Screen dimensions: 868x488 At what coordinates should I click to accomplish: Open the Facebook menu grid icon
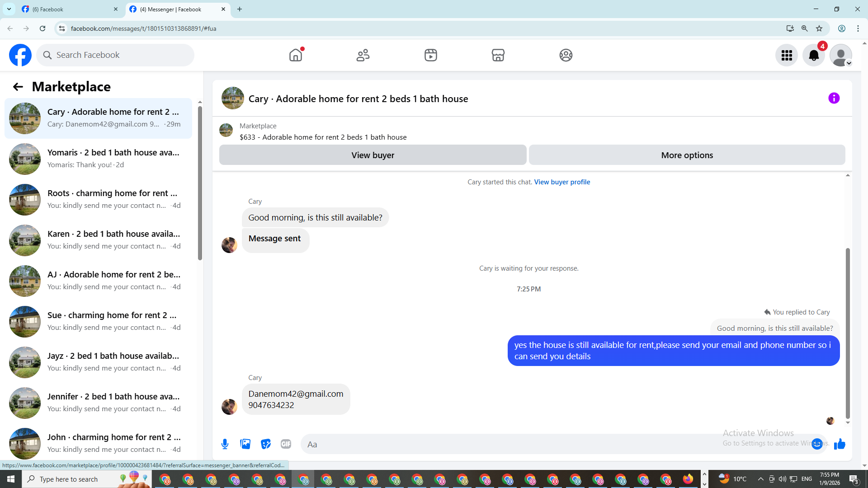pos(787,55)
